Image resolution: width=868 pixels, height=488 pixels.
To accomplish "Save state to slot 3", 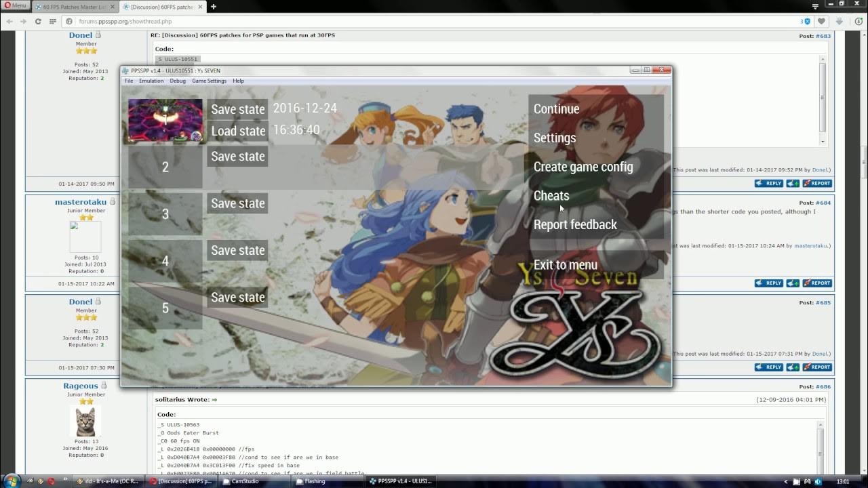I will (237, 203).
